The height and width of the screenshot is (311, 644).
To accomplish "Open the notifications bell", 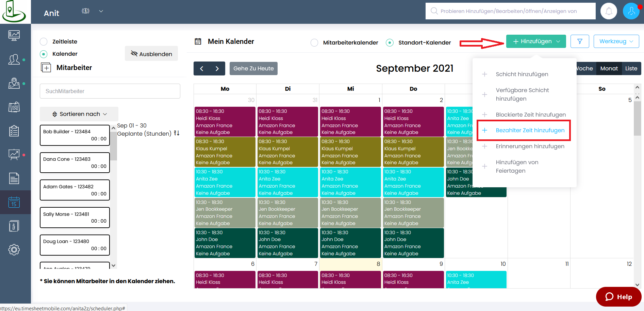I will pos(609,11).
